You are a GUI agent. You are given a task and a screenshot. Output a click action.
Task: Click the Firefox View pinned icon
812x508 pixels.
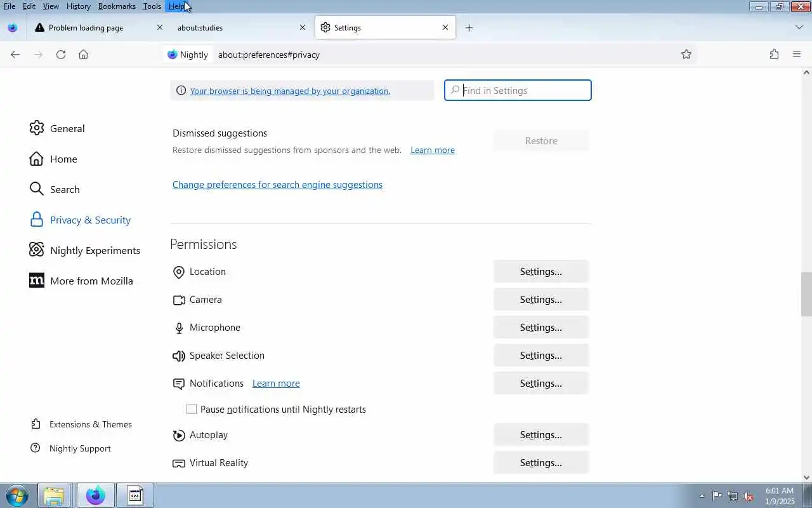click(12, 28)
